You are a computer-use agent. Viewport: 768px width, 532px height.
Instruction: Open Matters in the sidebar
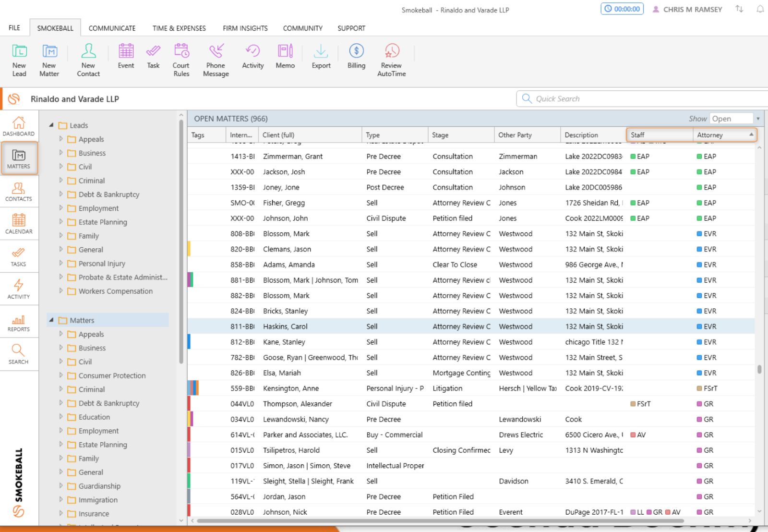tap(19, 158)
